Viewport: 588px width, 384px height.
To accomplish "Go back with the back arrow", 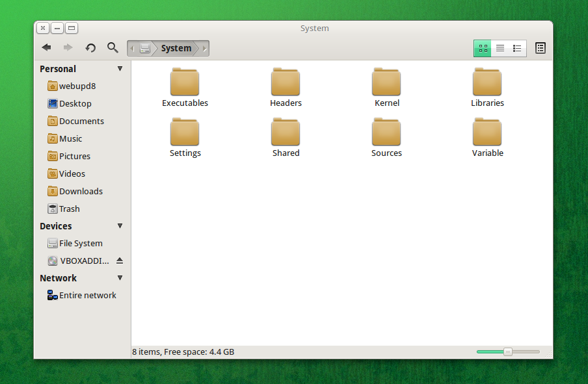I will click(x=46, y=47).
